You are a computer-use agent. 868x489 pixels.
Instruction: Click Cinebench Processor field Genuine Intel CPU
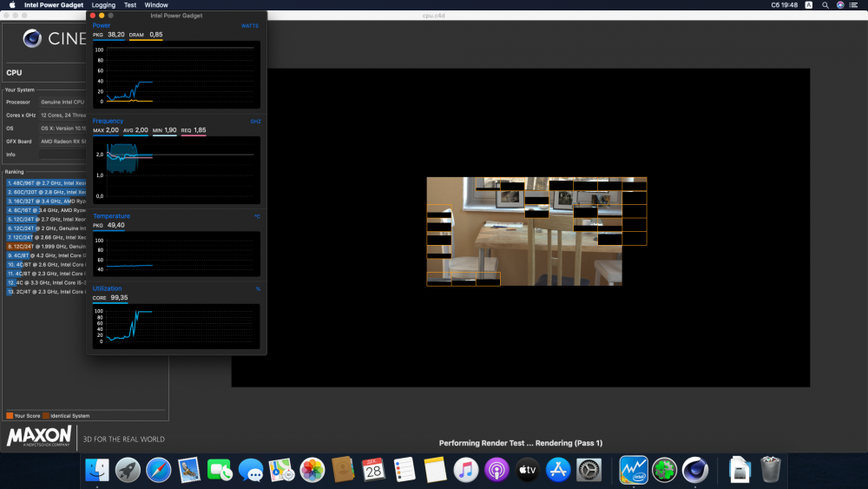[x=62, y=102]
